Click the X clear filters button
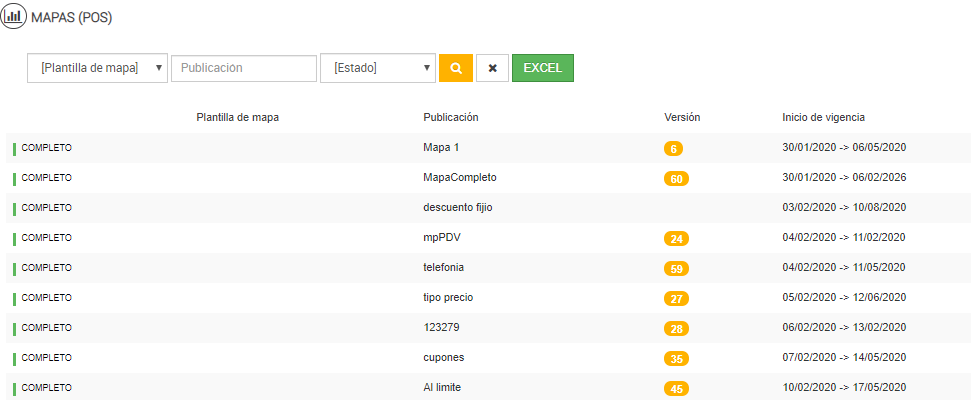The height and width of the screenshot is (400, 971). (x=492, y=68)
